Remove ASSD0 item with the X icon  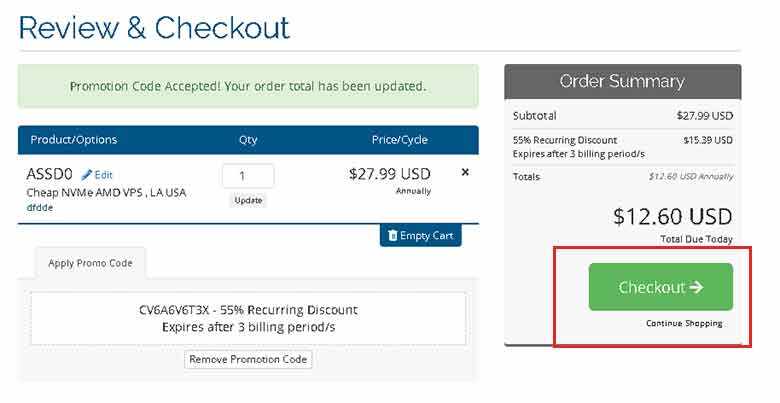coord(465,172)
